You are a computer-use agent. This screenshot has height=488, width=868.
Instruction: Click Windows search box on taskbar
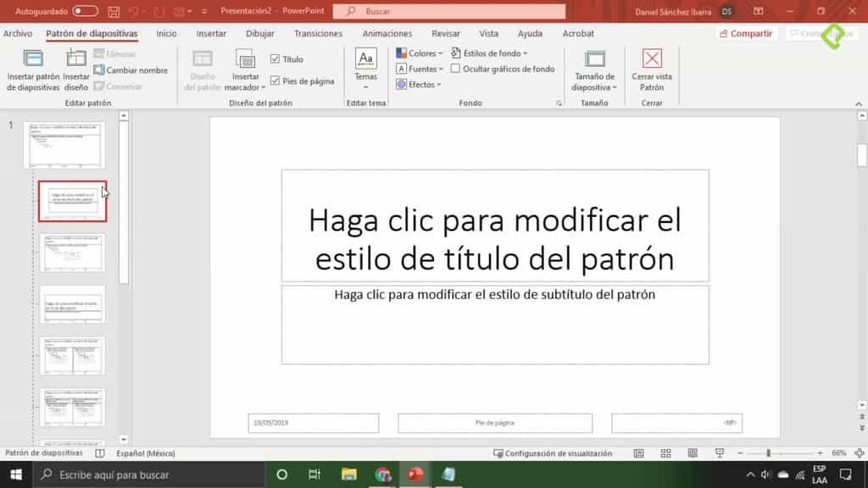click(x=149, y=474)
